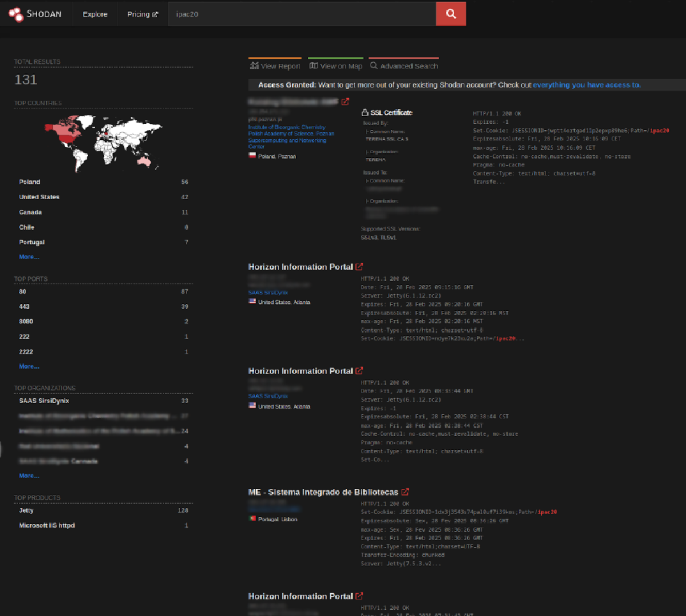The image size is (686, 616).
Task: Open the Advanced Search tab
Action: (404, 66)
